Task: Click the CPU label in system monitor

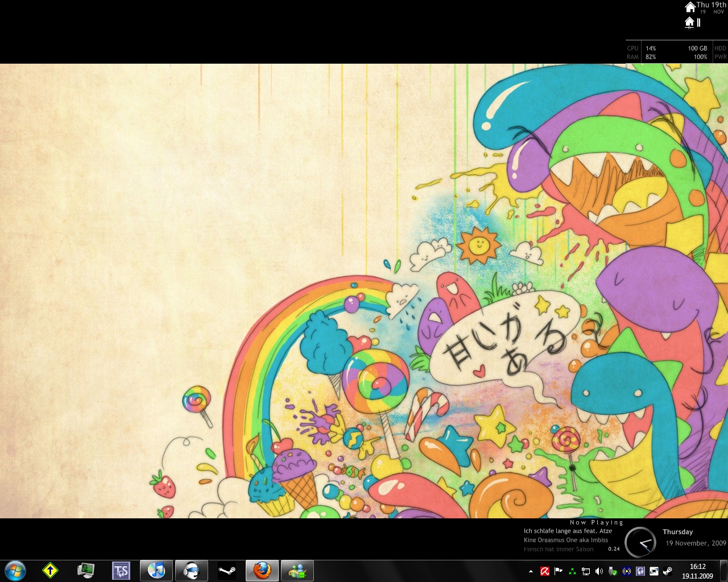Action: 632,48
